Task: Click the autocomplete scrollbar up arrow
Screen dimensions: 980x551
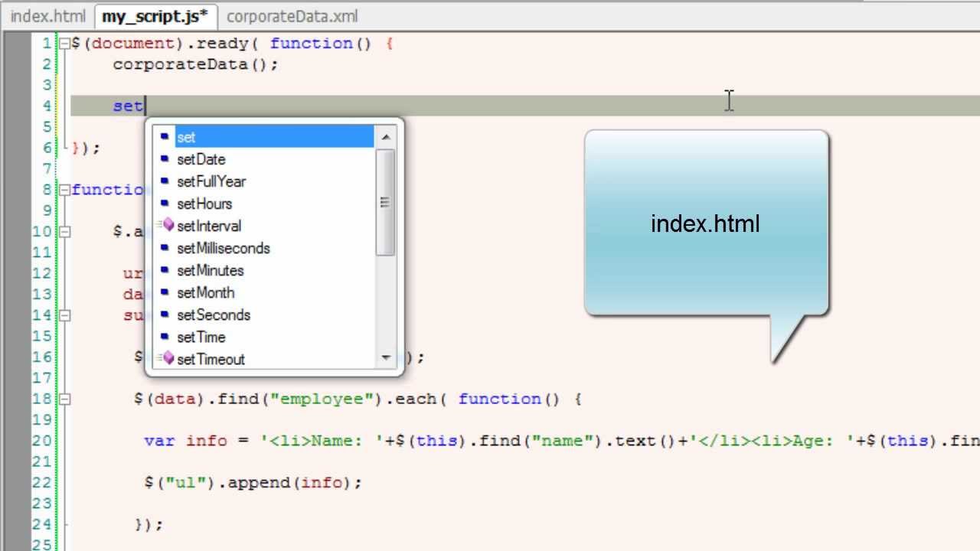Action: click(x=386, y=138)
